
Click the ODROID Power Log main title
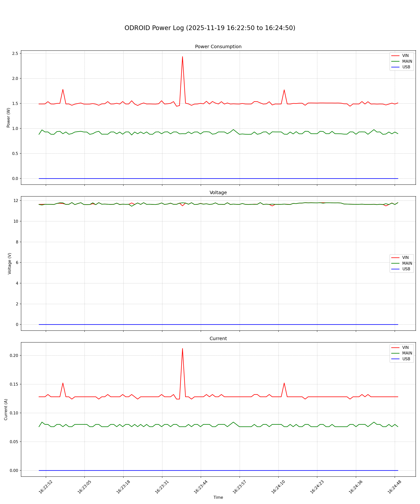[210, 28]
